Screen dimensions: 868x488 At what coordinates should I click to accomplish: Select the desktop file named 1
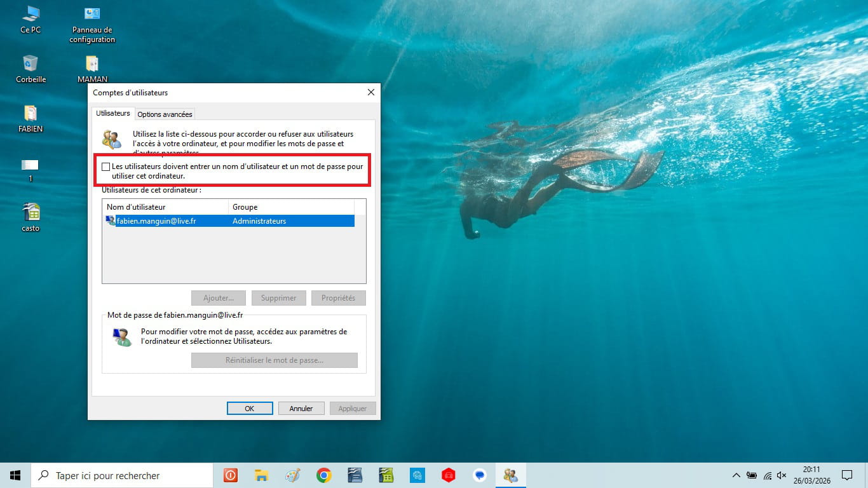31,170
